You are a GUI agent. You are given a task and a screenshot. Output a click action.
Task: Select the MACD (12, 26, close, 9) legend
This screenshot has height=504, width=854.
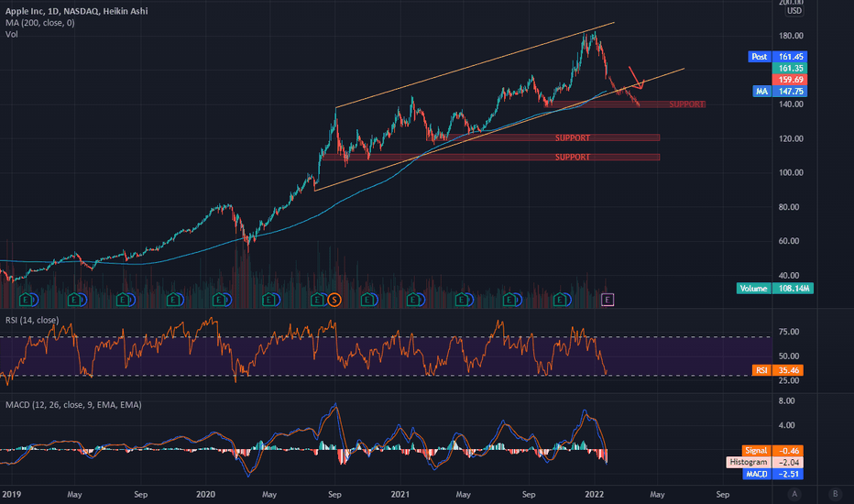click(73, 405)
